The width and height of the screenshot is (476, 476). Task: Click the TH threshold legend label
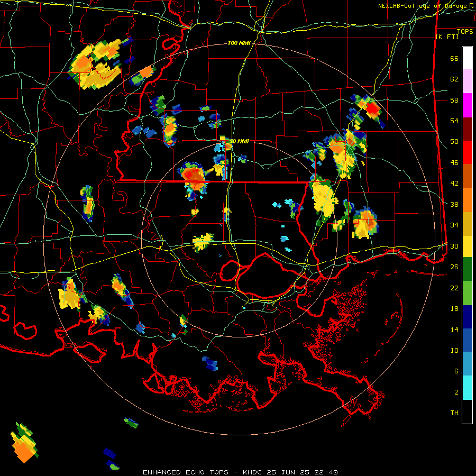tap(454, 413)
